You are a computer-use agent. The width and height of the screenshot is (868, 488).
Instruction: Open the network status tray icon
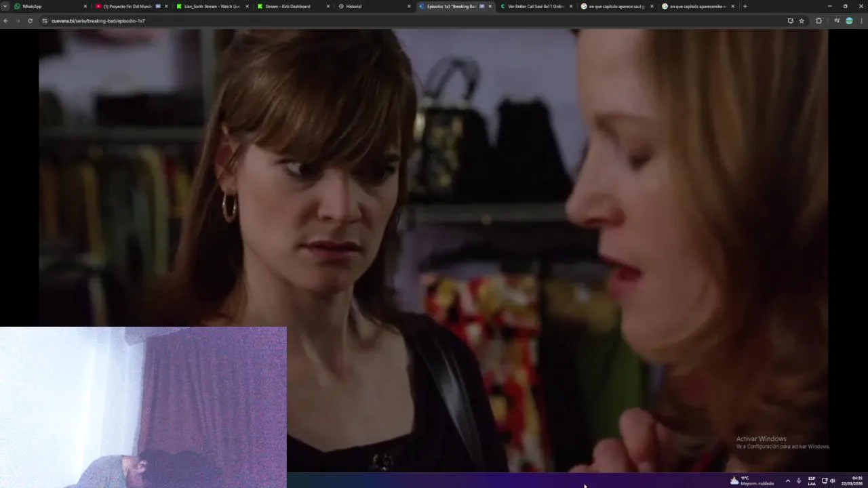point(825,481)
